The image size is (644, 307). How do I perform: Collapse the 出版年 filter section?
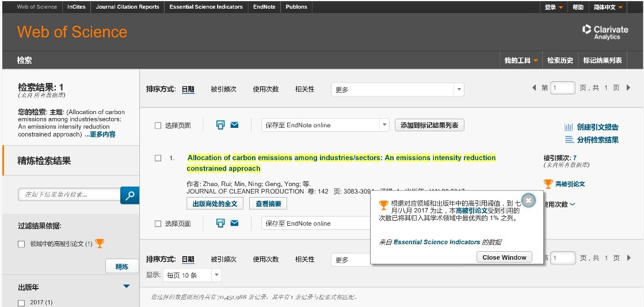127,287
